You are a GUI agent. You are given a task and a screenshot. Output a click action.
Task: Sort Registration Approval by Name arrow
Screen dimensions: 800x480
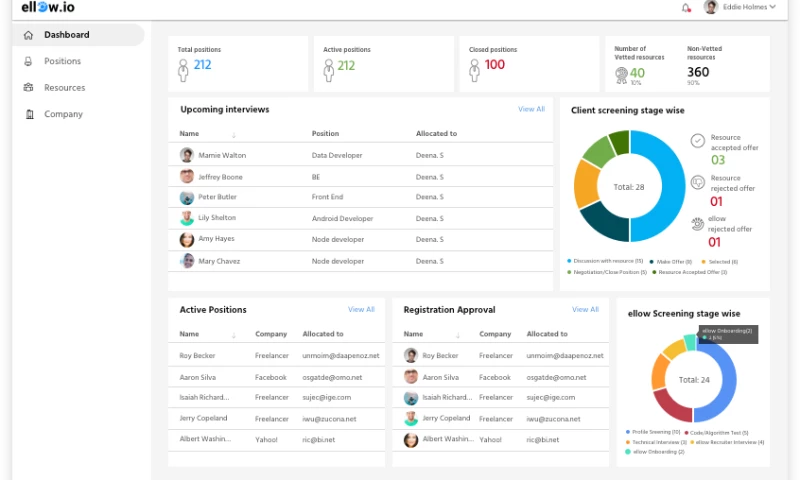pos(458,335)
